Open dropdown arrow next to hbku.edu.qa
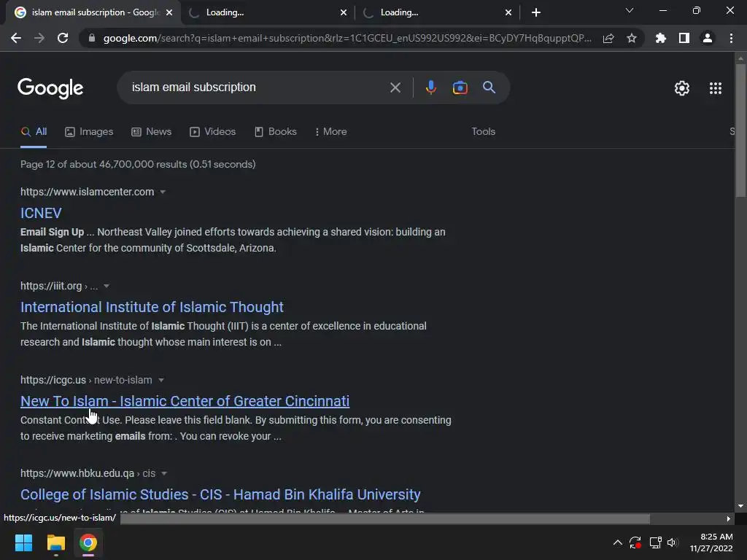 [164, 473]
